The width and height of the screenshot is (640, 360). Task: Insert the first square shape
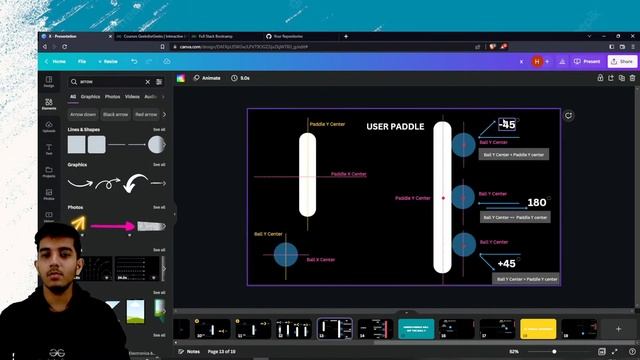[76, 144]
